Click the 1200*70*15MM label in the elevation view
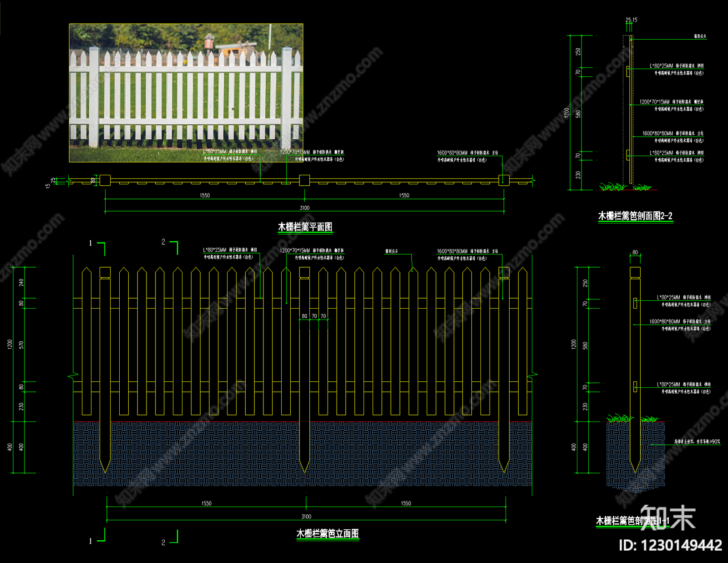This screenshot has width=728, height=563. (312, 250)
